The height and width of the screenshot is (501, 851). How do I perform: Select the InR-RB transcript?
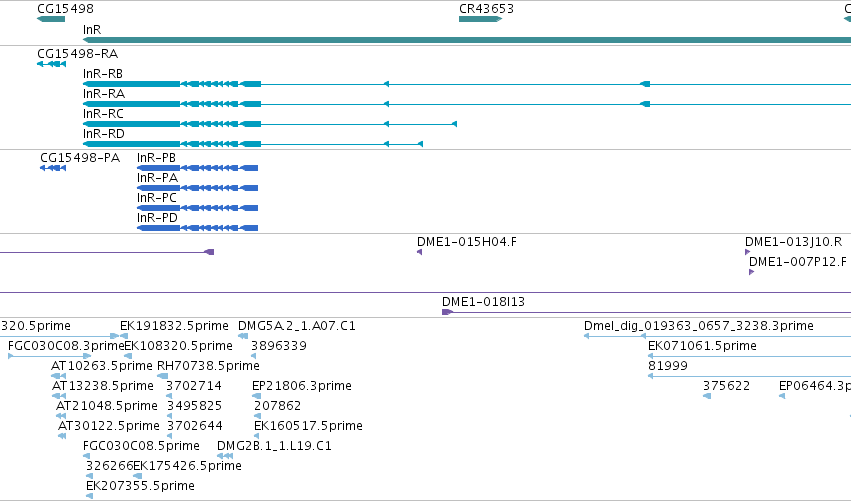point(467,84)
